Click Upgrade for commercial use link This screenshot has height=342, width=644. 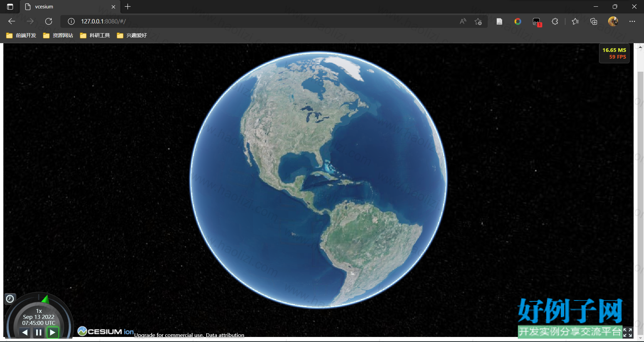point(169,335)
